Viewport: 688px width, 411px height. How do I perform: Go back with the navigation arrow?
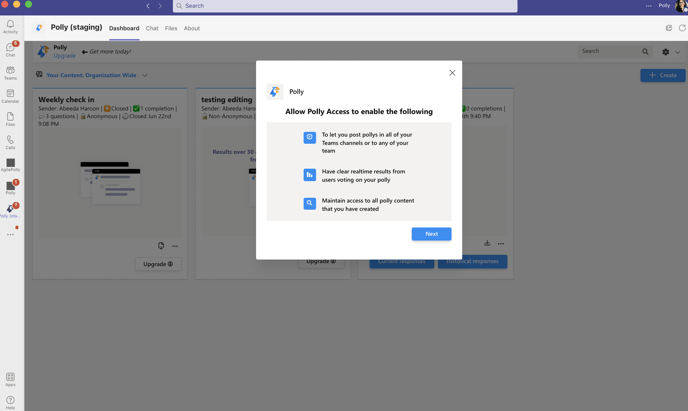coord(148,6)
